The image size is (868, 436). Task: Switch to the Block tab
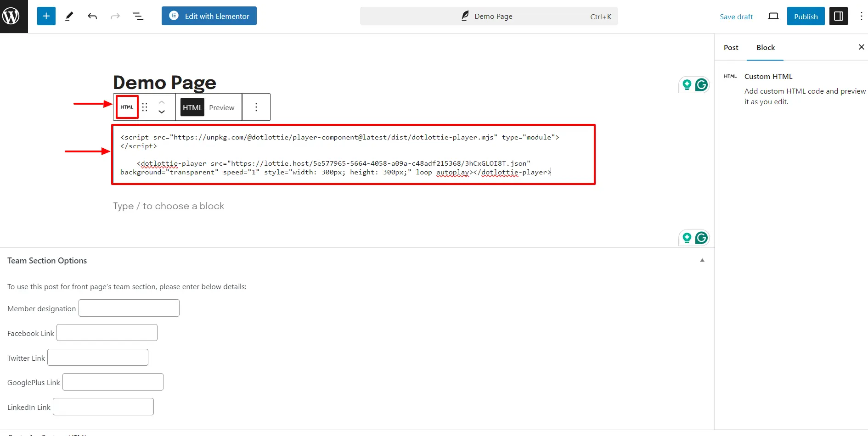click(766, 47)
